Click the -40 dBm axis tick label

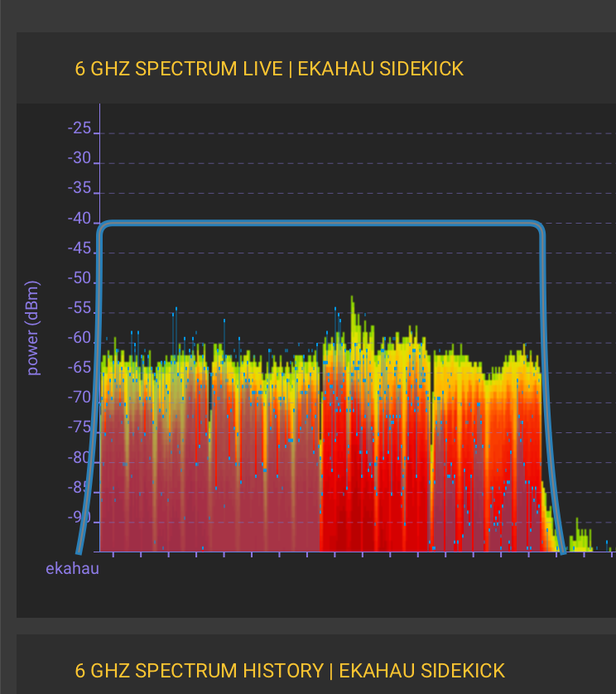(x=80, y=219)
